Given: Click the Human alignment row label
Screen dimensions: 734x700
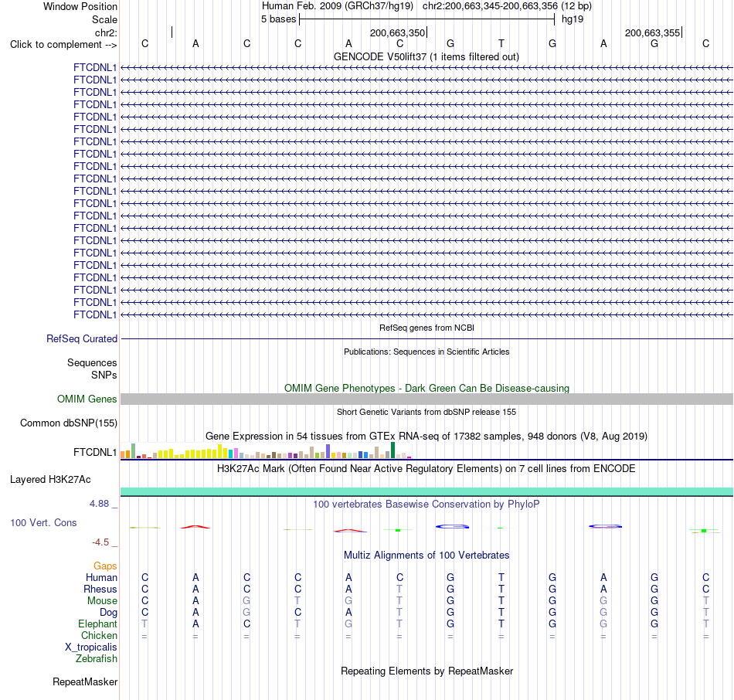Looking at the screenshot, I should pos(101,578).
